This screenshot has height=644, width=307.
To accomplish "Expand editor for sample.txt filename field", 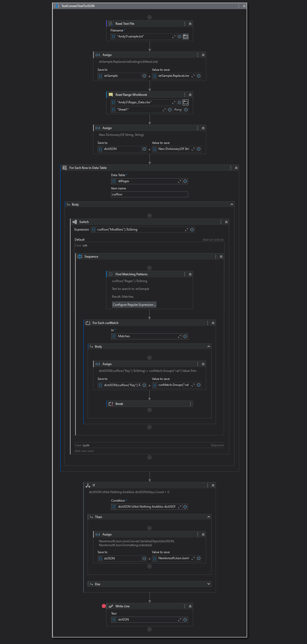I will coord(174,37).
